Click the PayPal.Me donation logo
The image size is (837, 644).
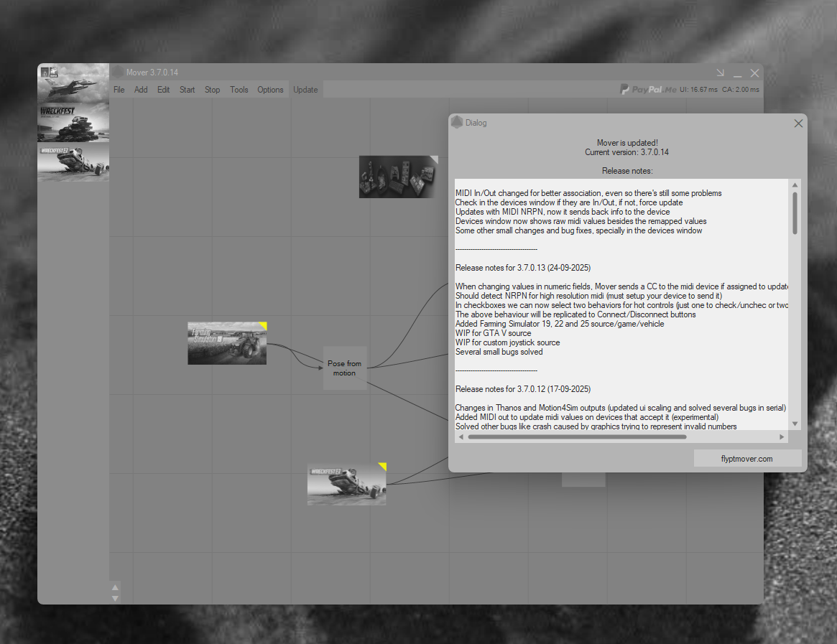[648, 90]
